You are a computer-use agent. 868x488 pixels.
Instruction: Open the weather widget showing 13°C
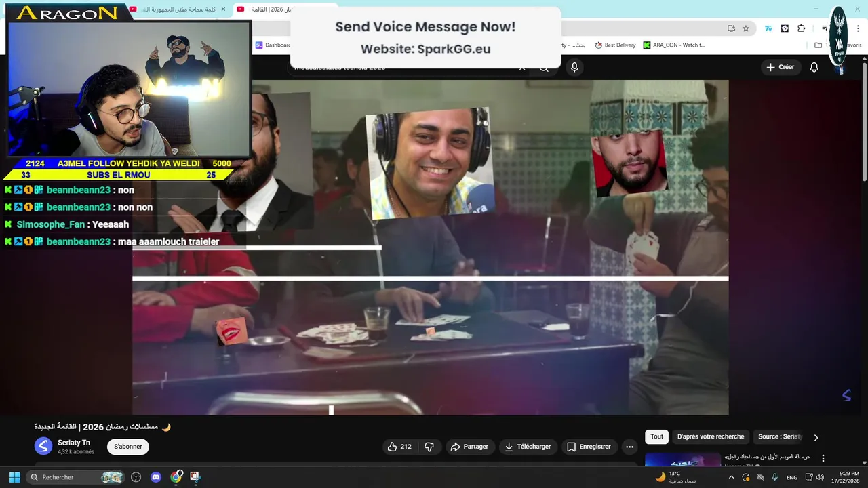pyautogui.click(x=675, y=477)
